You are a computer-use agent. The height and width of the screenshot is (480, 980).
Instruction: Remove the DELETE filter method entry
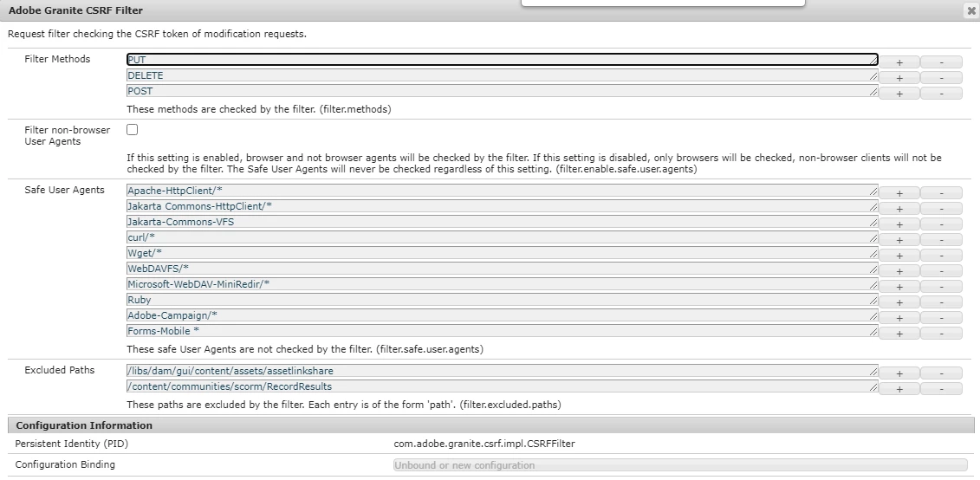tap(941, 77)
